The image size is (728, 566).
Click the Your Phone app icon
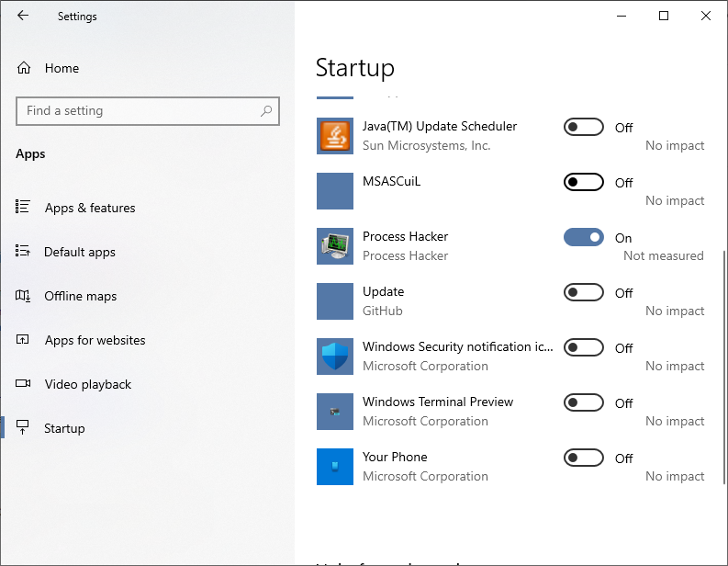point(335,467)
